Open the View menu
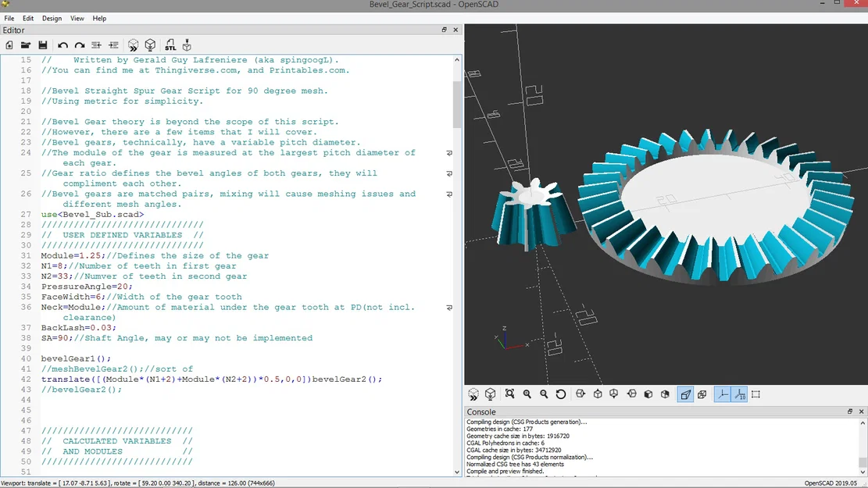The height and width of the screenshot is (488, 868). pos(77,18)
